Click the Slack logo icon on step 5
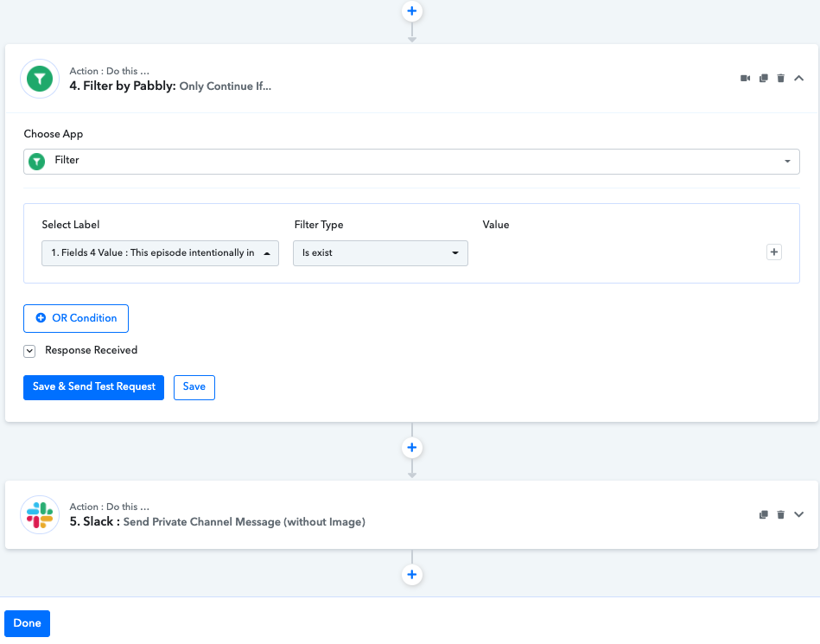The width and height of the screenshot is (820, 644). point(39,514)
